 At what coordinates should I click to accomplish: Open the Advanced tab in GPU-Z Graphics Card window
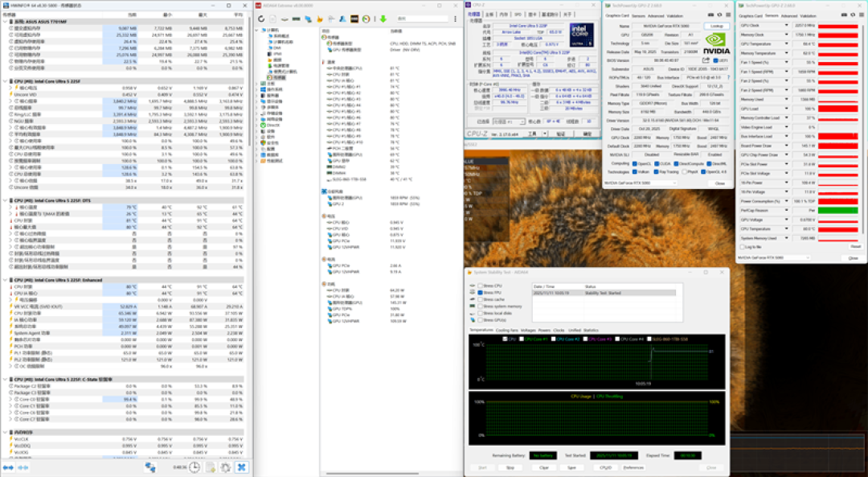click(656, 16)
